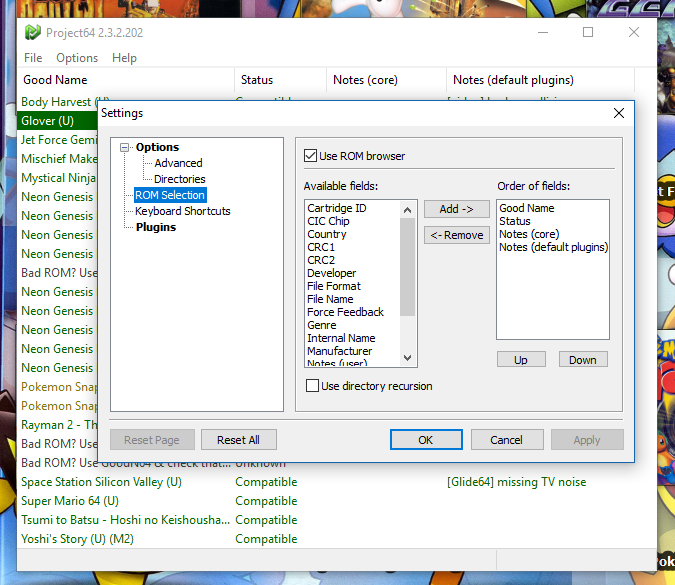Select Country in available fields
The image size is (675, 585).
tap(327, 234)
